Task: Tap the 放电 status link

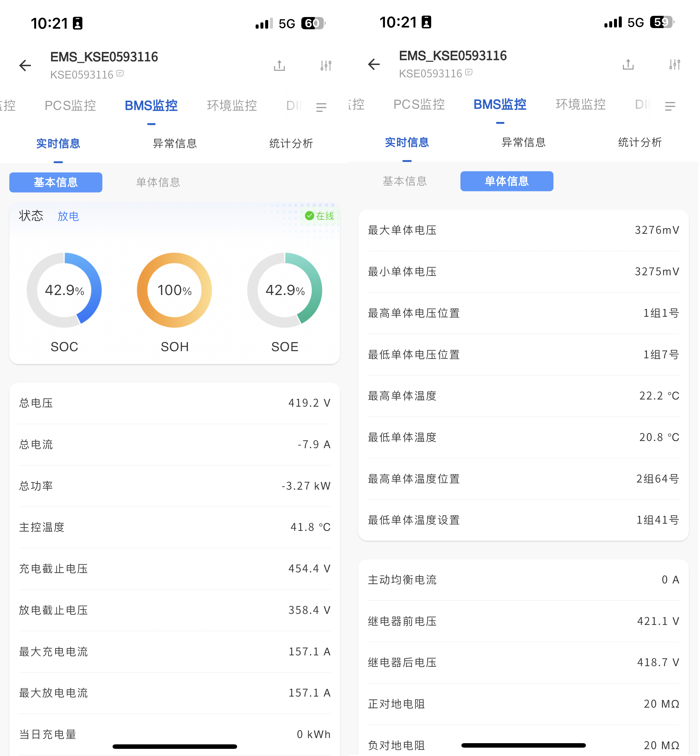Action: (x=68, y=216)
